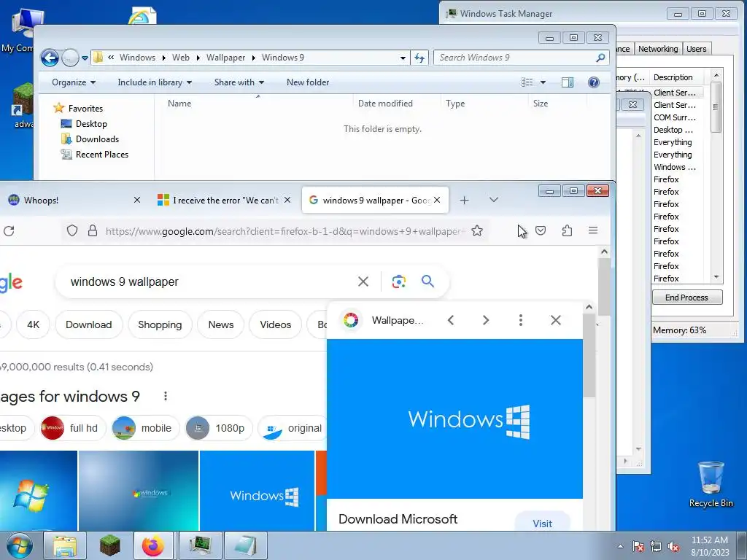Open the recent locations dropdown in Explorer
The width and height of the screenshot is (747, 560).
click(85, 58)
